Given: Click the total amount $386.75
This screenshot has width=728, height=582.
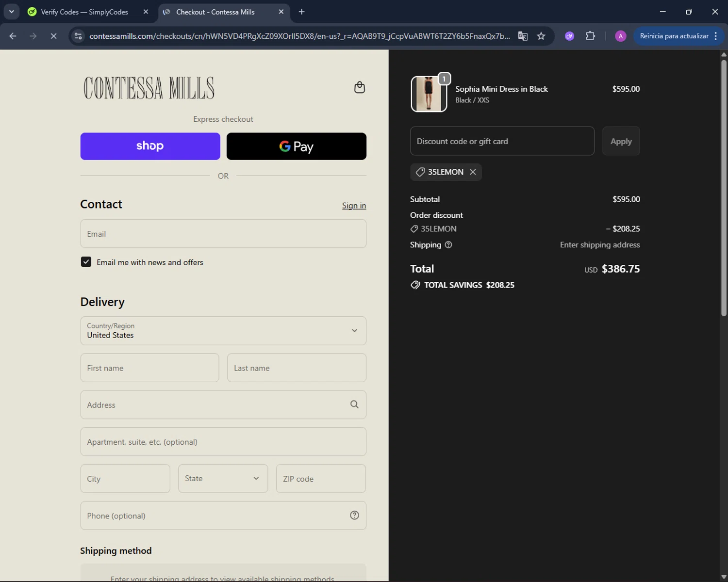Looking at the screenshot, I should click(x=621, y=269).
